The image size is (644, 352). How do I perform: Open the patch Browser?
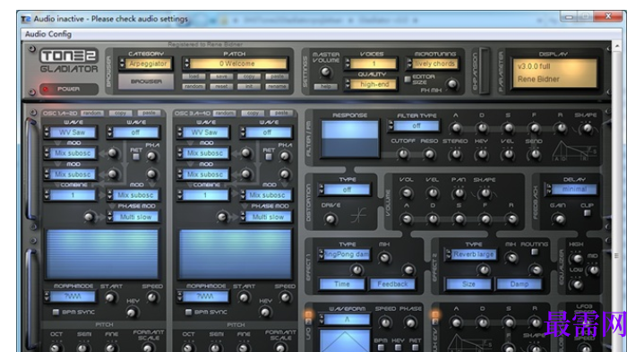(x=146, y=82)
